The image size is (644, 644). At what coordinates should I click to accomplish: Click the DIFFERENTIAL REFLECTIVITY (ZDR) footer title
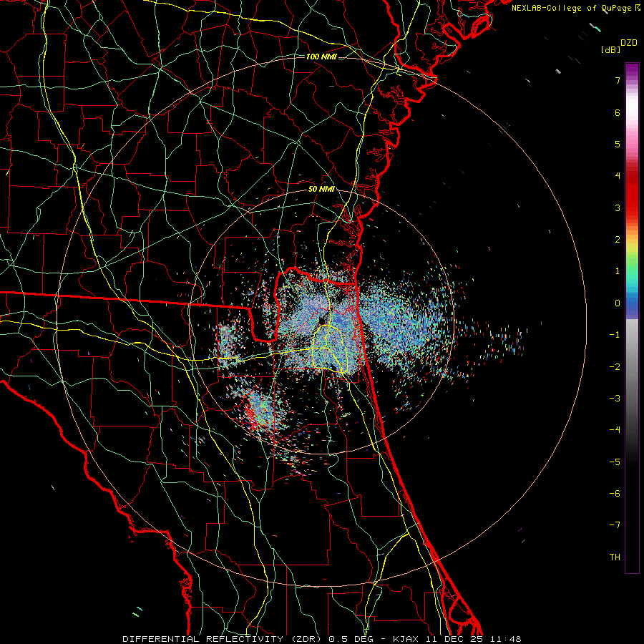click(223, 639)
